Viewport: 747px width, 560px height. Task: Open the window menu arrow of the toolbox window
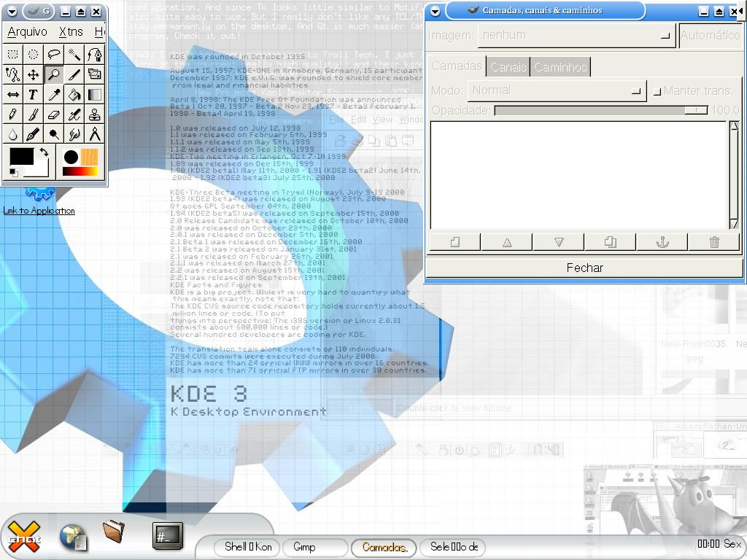coord(12,12)
